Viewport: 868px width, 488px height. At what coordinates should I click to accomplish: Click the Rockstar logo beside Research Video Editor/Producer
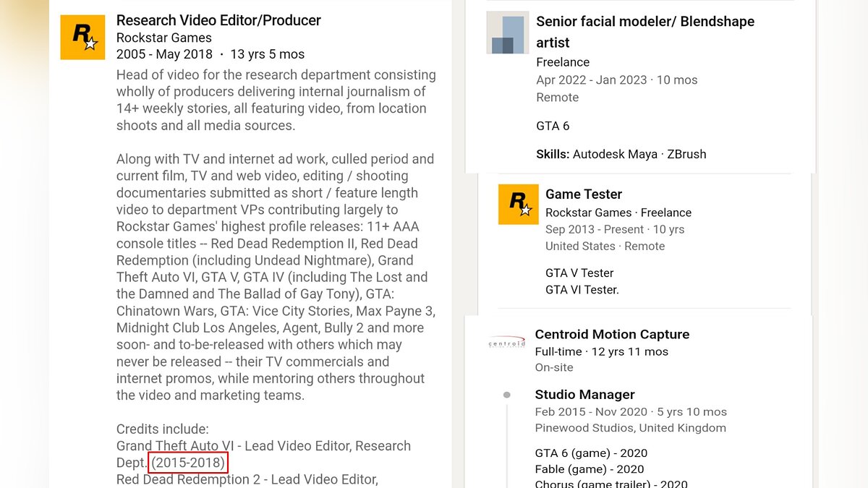click(x=82, y=38)
